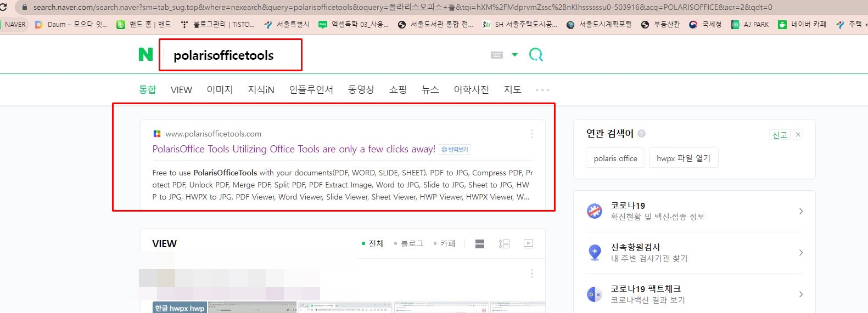
Task: Open the 서울특별시 bookmark
Action: click(x=287, y=25)
